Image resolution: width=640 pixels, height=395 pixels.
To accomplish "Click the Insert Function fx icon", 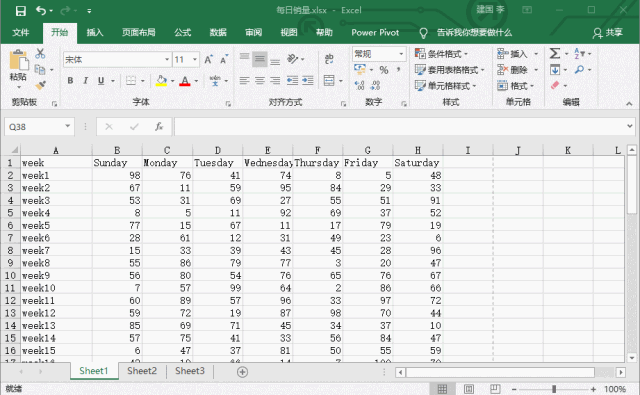I will coord(159,127).
